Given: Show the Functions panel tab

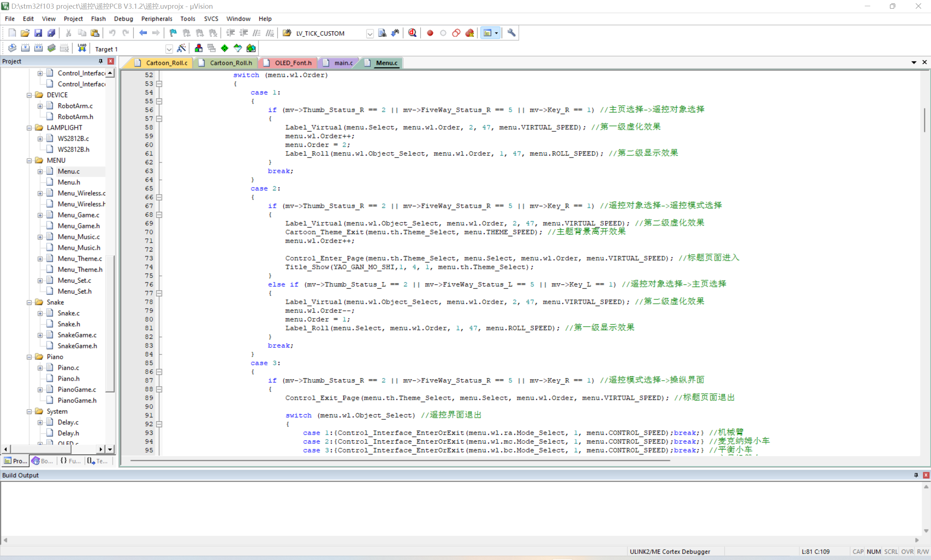Looking at the screenshot, I should (x=71, y=461).
